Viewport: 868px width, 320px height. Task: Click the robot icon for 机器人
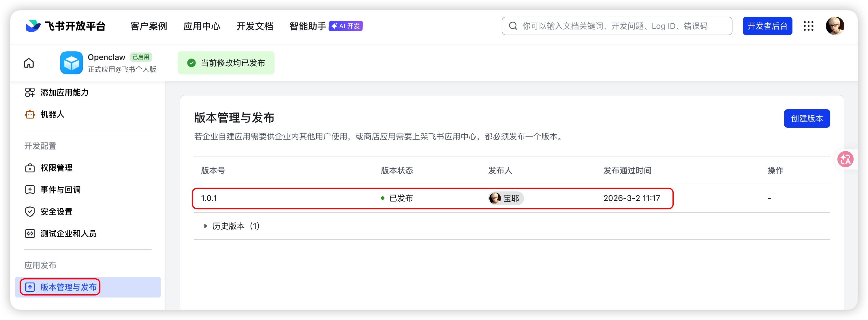30,114
